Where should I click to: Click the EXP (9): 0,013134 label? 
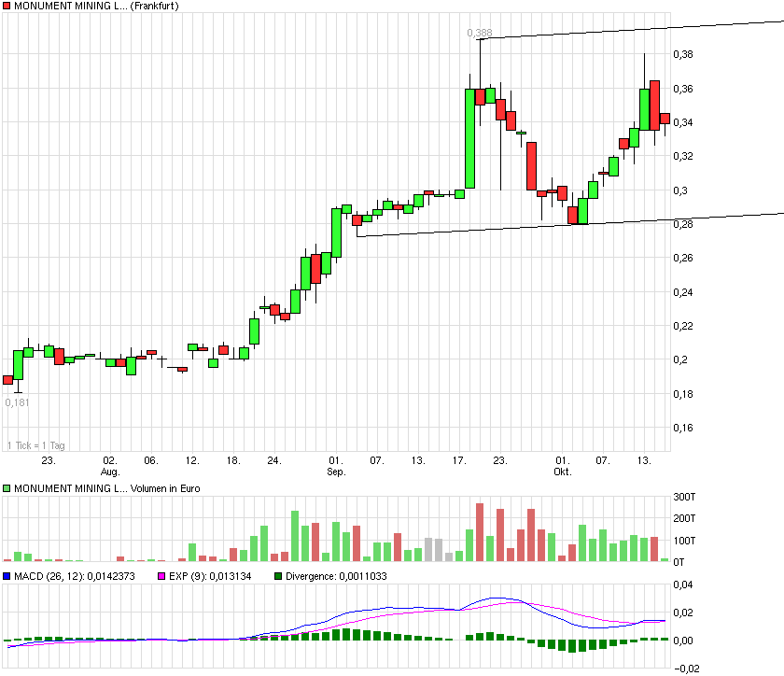(210, 576)
